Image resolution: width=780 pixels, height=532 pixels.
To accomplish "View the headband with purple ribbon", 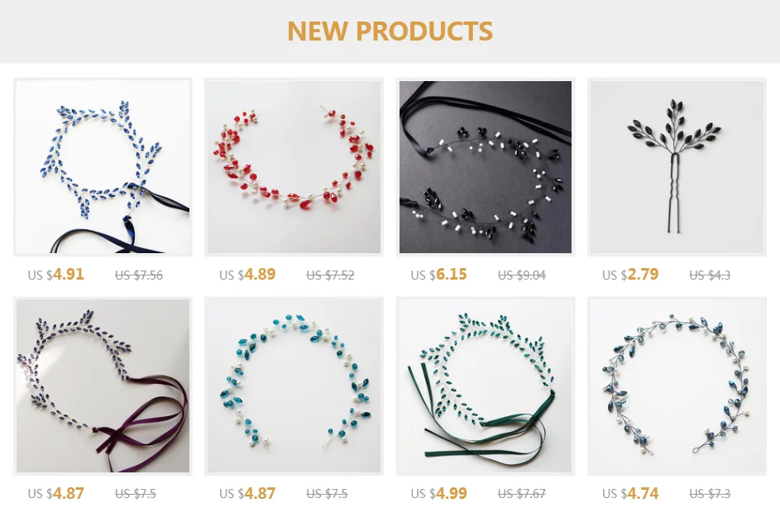I will (103, 386).
